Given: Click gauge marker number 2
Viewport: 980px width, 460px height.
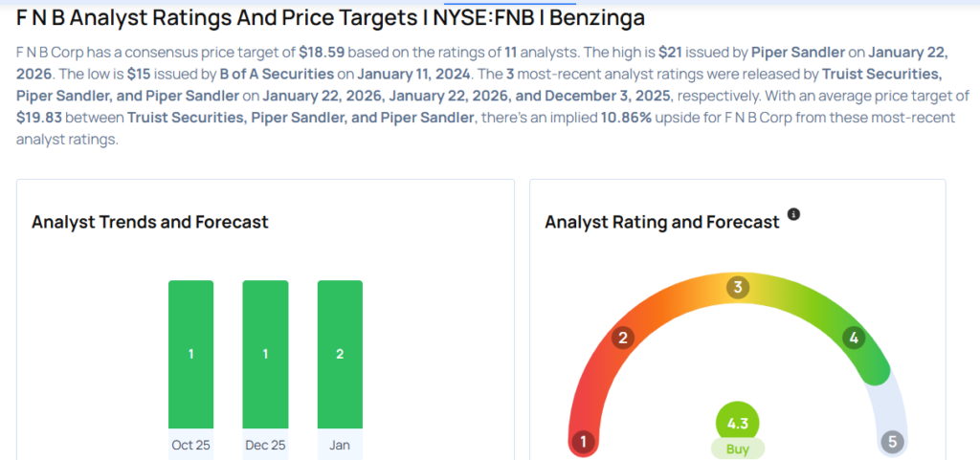Looking at the screenshot, I should pos(622,338).
